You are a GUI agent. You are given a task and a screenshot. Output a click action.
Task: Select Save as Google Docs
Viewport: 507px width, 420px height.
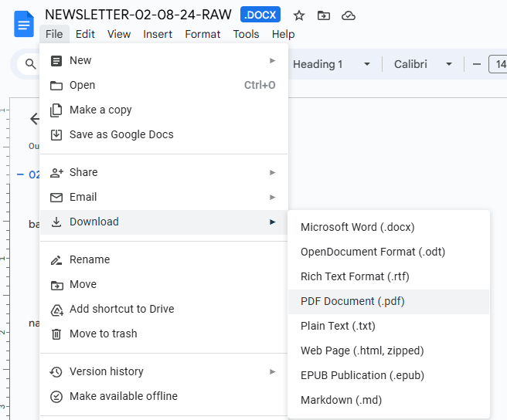(x=164, y=134)
